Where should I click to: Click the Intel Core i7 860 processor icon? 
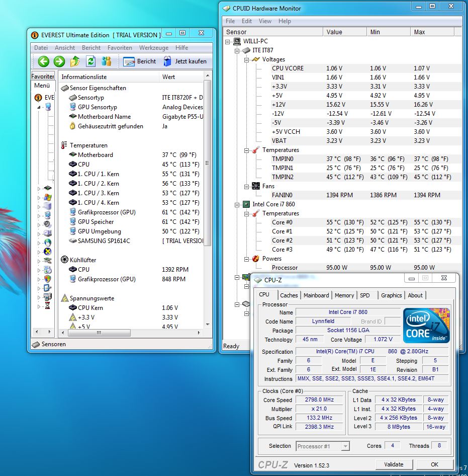coord(246,204)
